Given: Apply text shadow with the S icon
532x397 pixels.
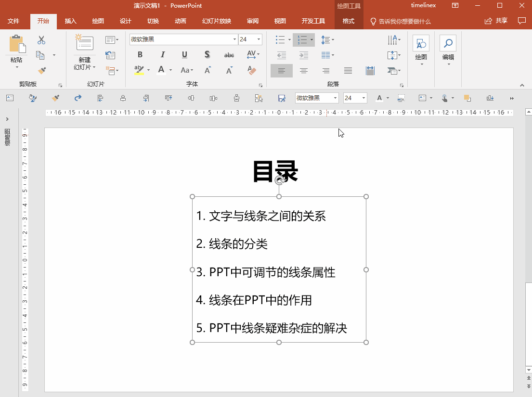Looking at the screenshot, I should tap(207, 54).
